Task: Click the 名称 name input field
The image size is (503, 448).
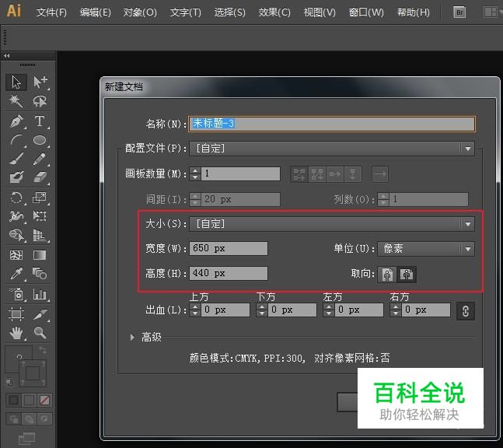Action: (332, 124)
